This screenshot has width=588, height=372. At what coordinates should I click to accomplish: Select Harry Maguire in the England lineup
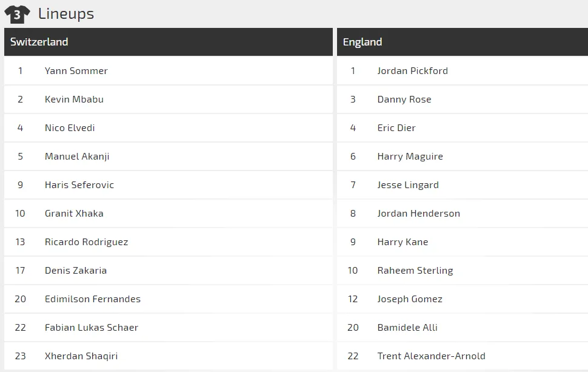point(410,157)
